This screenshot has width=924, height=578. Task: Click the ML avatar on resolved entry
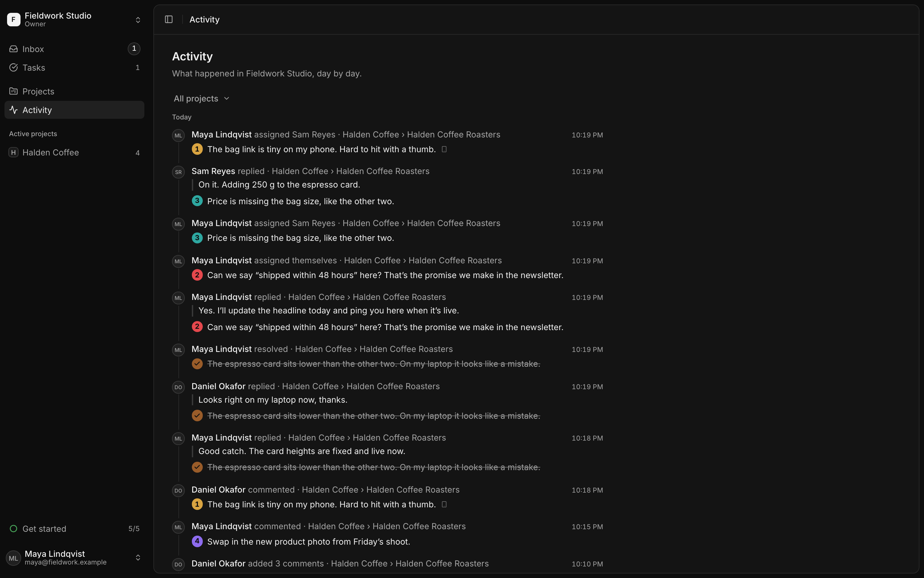click(178, 350)
